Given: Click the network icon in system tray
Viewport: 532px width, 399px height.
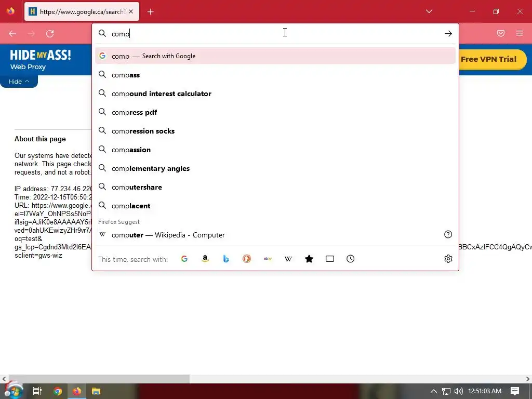Looking at the screenshot, I should [x=446, y=391].
